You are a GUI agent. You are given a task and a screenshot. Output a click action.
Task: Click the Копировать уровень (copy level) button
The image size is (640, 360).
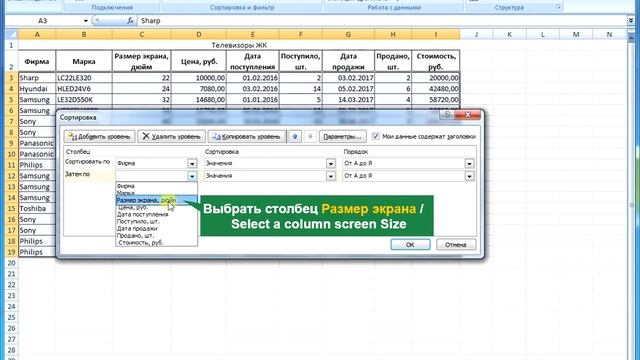[x=247, y=136]
